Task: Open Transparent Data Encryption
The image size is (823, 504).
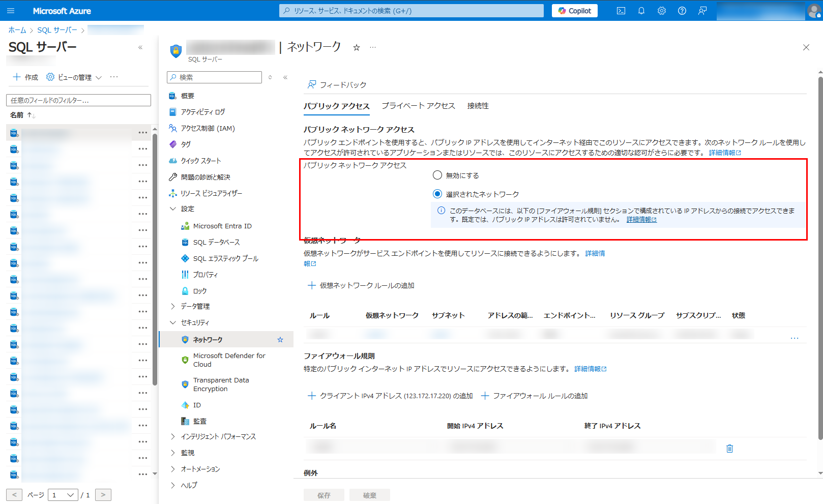Action: [x=221, y=384]
